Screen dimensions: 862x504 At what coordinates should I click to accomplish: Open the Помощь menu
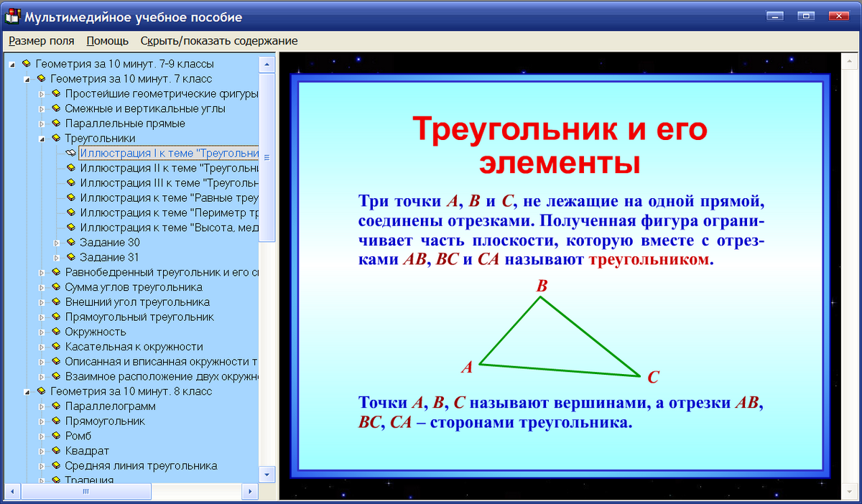[x=106, y=41]
